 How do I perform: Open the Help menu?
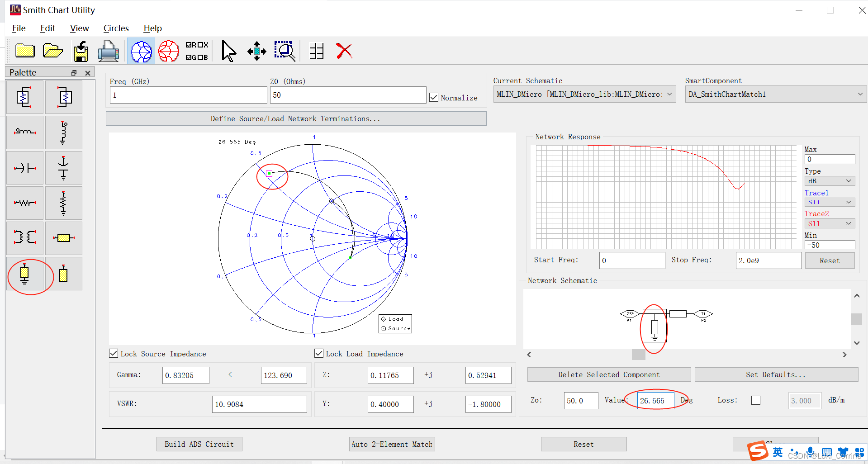pyautogui.click(x=152, y=28)
